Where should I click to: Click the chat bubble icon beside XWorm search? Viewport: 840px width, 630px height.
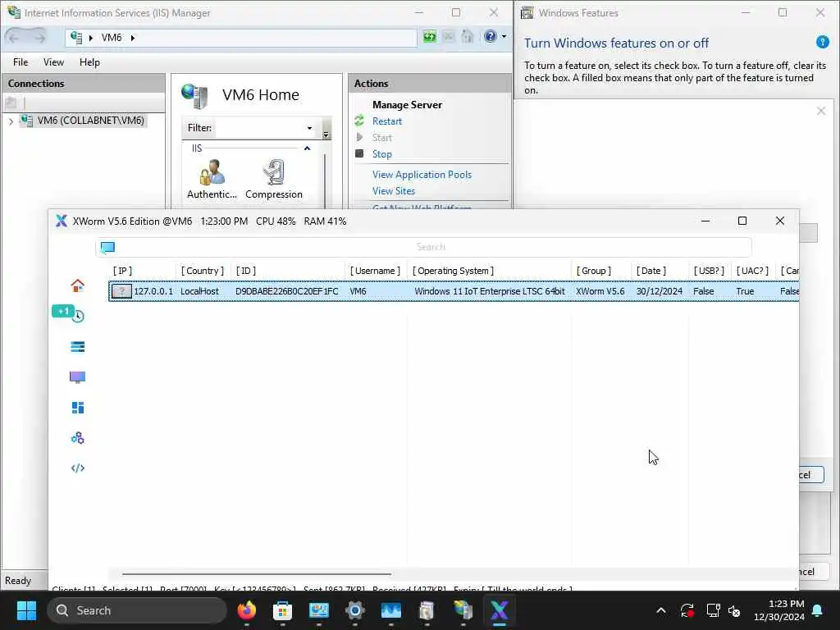(107, 247)
